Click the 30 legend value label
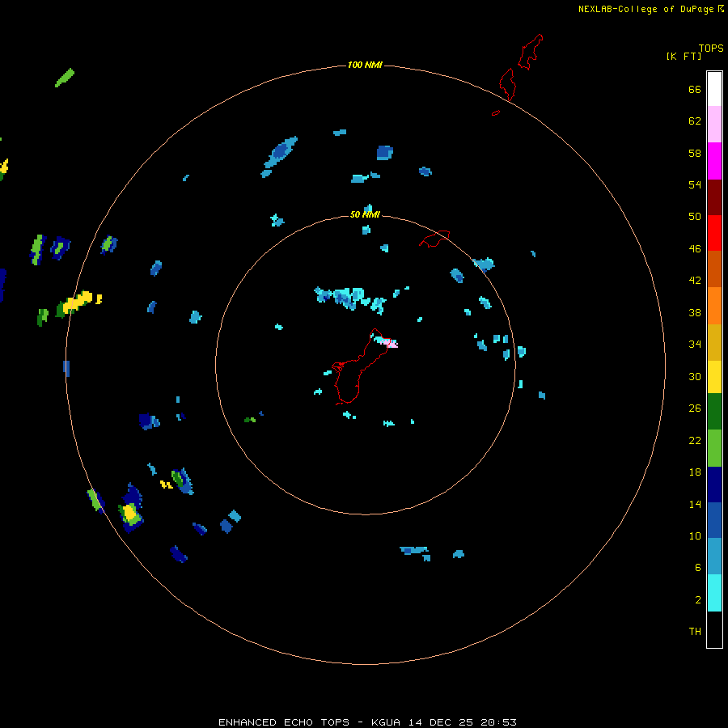The width and height of the screenshot is (728, 728). point(695,376)
